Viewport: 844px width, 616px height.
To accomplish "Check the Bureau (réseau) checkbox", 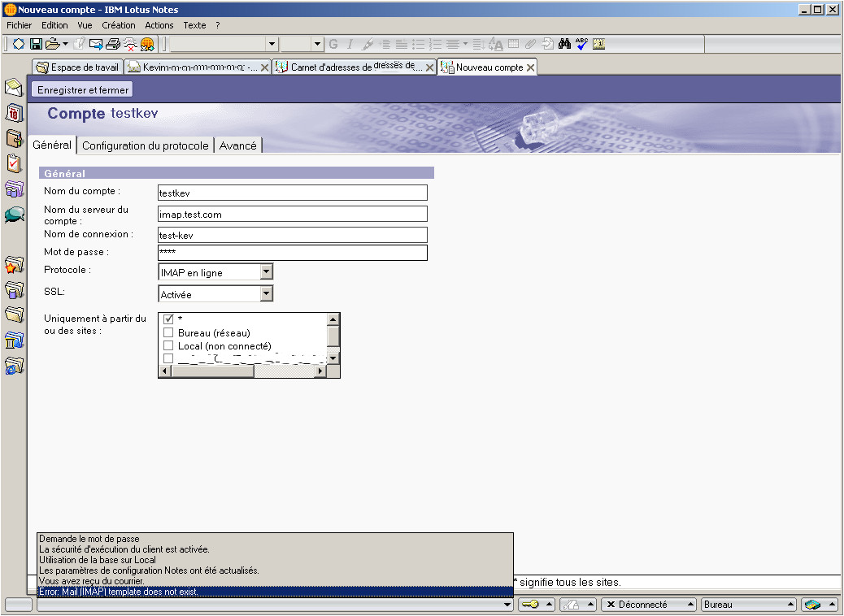I will coord(169,332).
